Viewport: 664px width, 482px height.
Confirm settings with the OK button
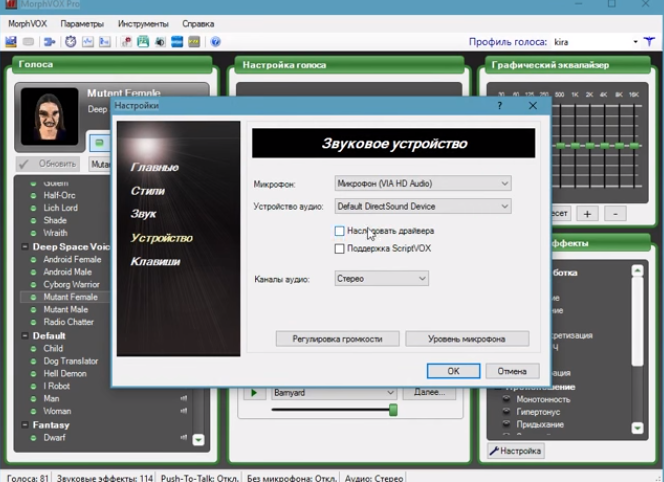coord(454,371)
